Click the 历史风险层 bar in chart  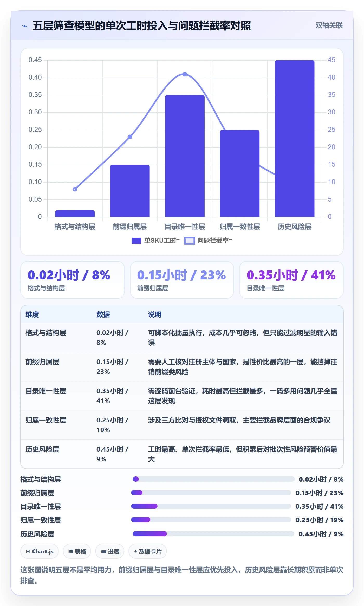click(295, 139)
